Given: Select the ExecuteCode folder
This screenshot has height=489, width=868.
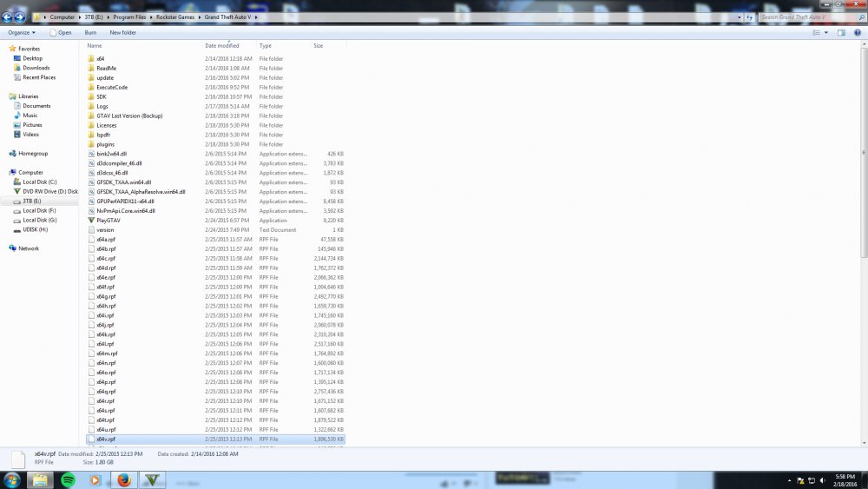Looking at the screenshot, I should [x=112, y=87].
